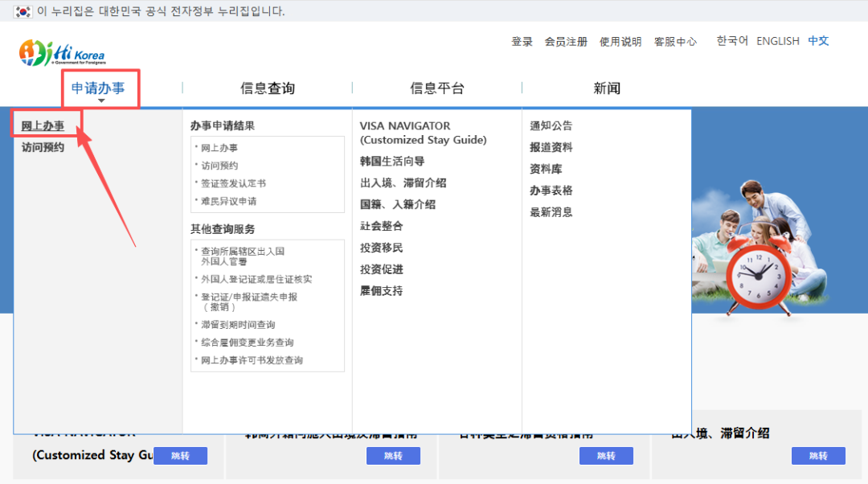Open 使用说明 page
This screenshot has height=484, width=868.
(x=620, y=42)
